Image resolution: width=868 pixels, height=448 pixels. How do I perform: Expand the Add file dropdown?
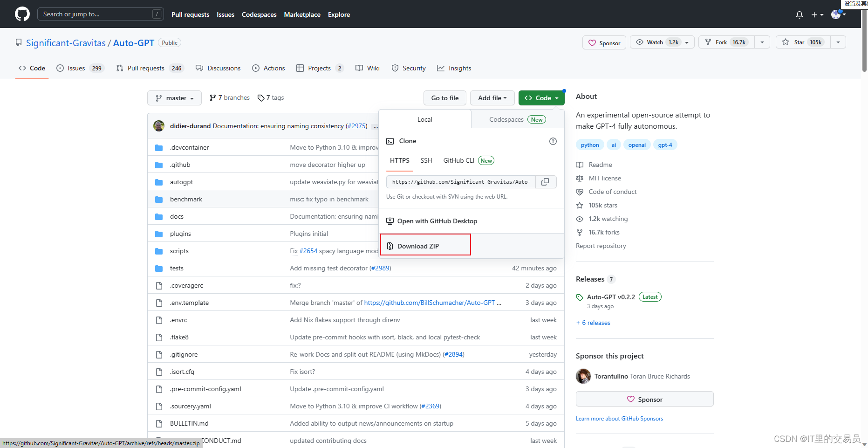pyautogui.click(x=492, y=98)
